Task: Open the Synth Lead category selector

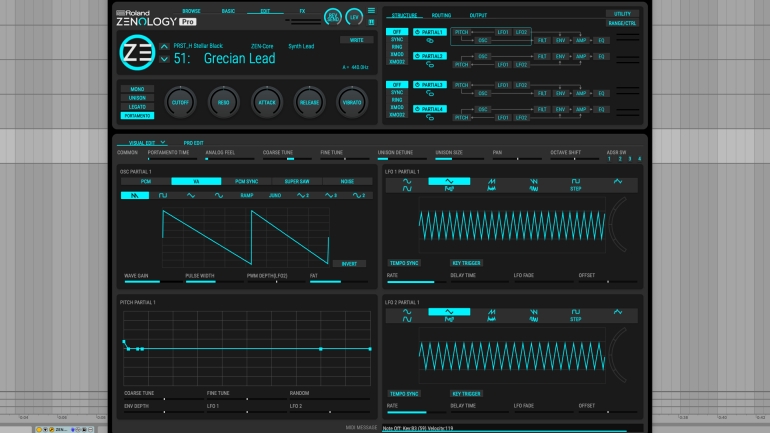Action: (301, 46)
